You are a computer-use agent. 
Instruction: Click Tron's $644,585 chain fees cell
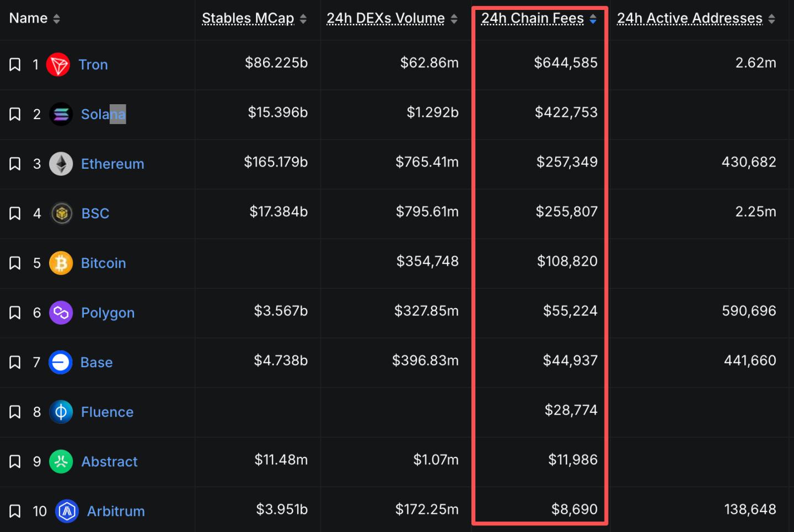565,63
